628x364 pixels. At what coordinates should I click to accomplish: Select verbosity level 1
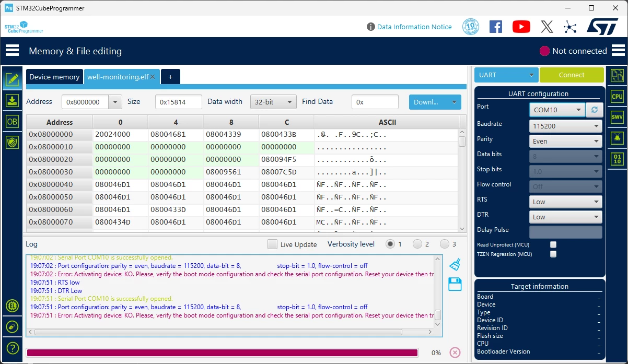(390, 244)
